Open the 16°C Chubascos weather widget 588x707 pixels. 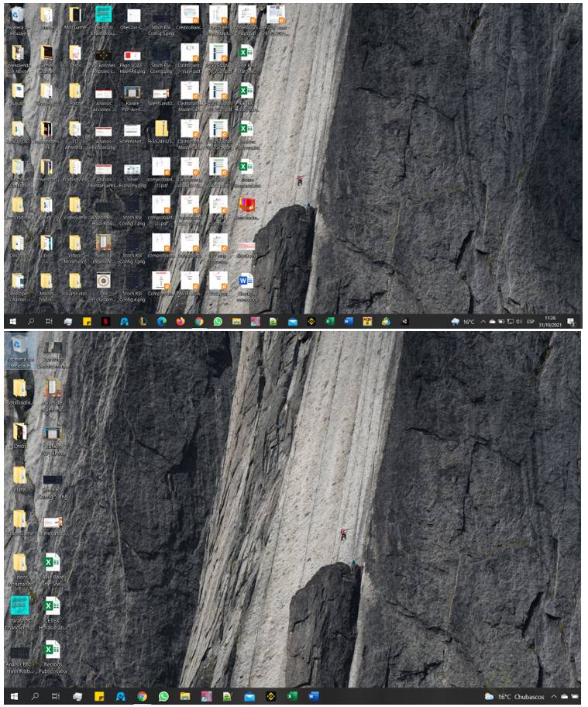click(514, 697)
